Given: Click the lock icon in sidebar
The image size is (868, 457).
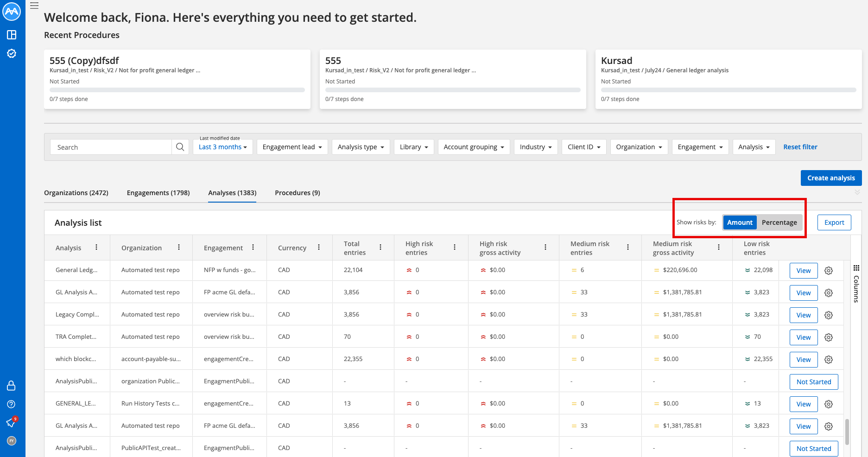Looking at the screenshot, I should (12, 386).
